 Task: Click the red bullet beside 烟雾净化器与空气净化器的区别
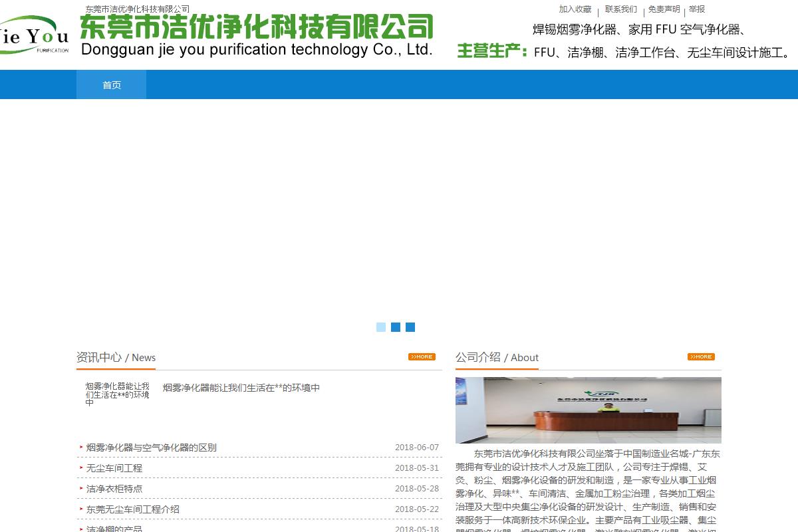81,447
